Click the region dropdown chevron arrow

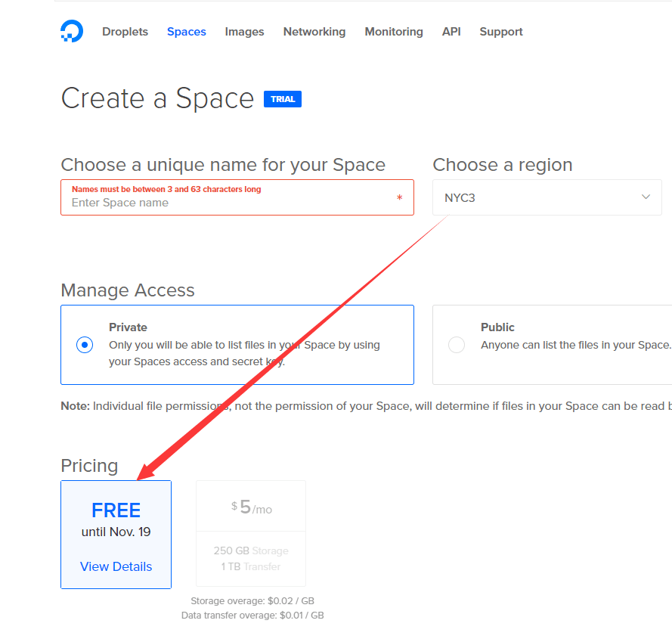coord(646,197)
